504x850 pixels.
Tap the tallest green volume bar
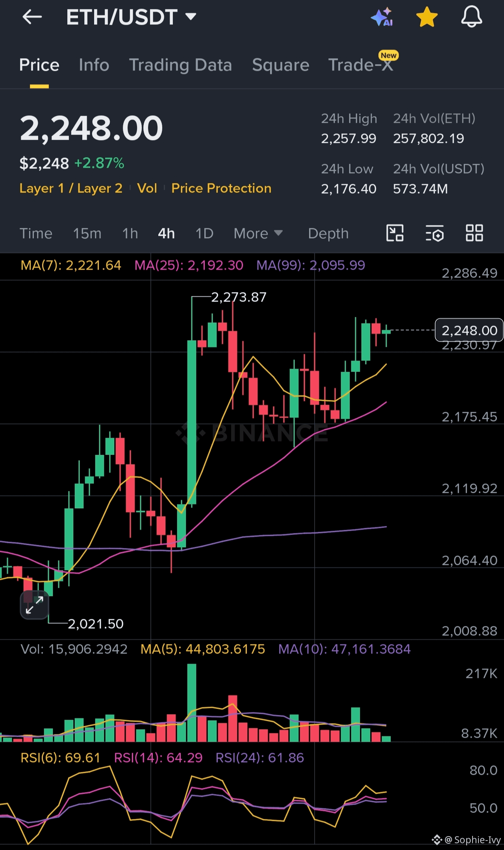(192, 703)
